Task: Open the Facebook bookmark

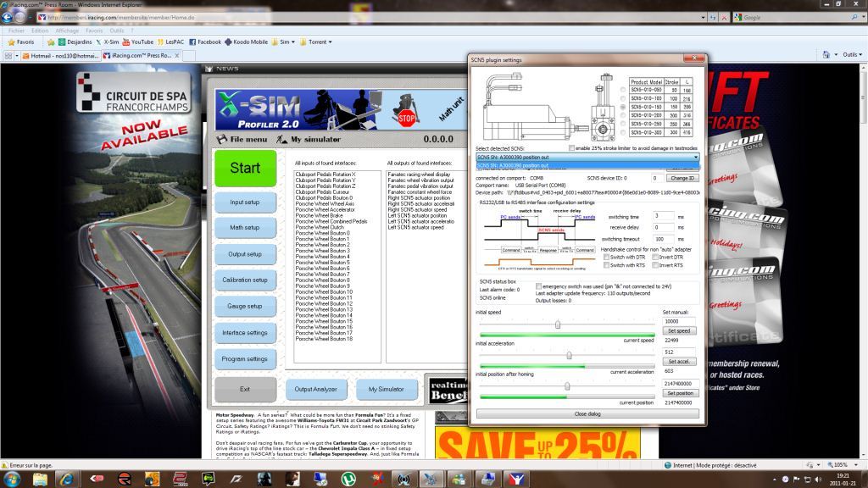Action: (x=205, y=42)
